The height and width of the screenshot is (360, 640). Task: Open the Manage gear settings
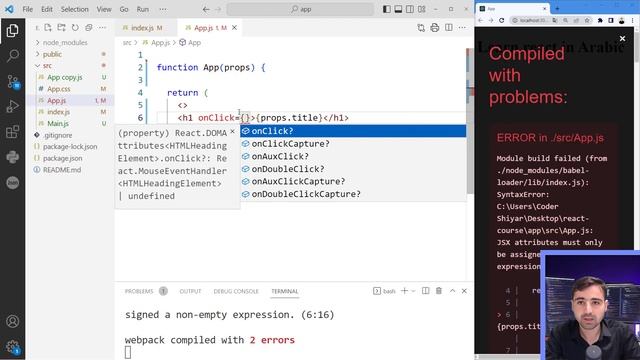[12, 347]
